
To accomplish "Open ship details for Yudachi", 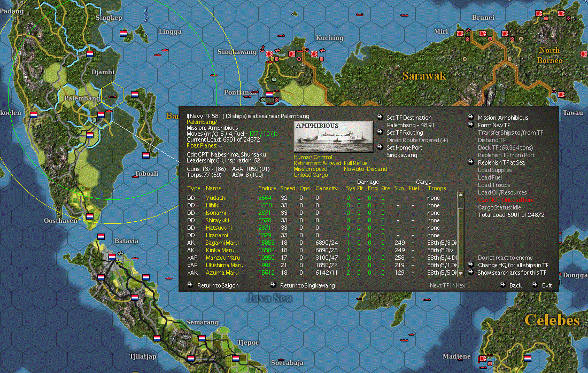I will coord(216,198).
